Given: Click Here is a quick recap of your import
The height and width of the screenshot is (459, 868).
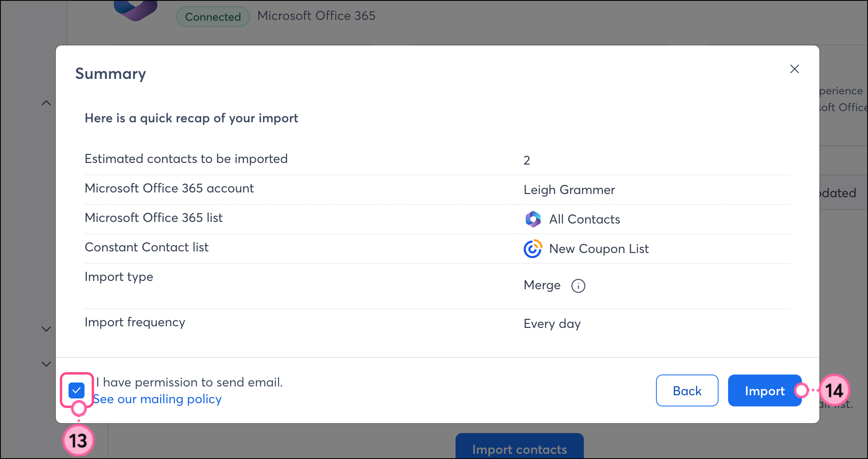Looking at the screenshot, I should click(x=191, y=118).
